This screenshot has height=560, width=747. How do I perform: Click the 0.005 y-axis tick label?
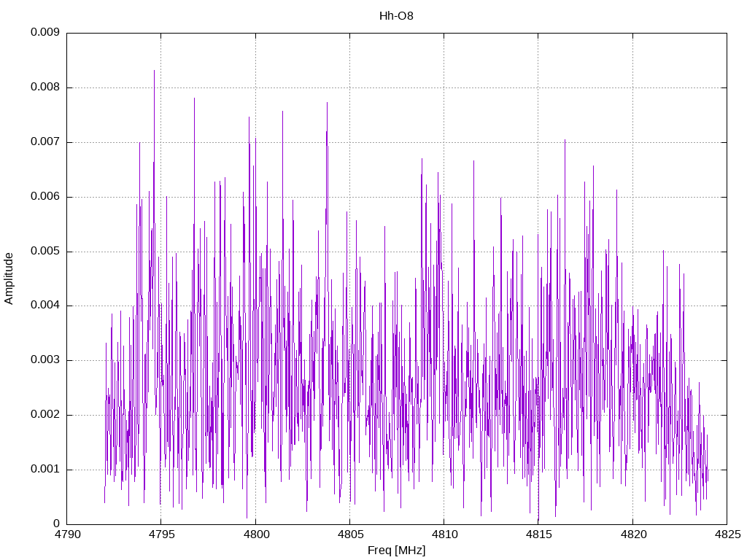pos(45,251)
